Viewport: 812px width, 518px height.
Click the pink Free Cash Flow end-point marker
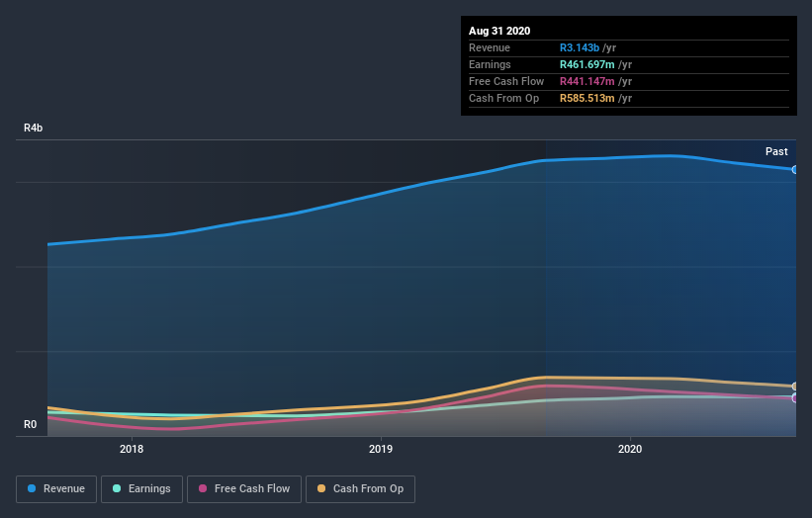click(x=794, y=398)
